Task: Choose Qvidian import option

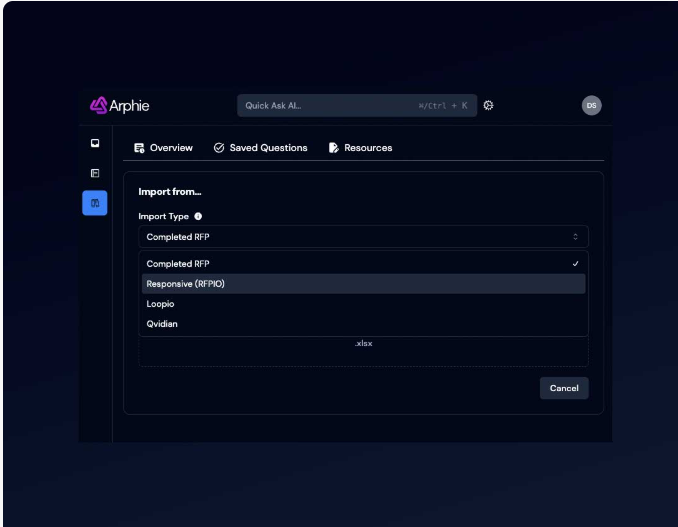Action: click(x=363, y=324)
